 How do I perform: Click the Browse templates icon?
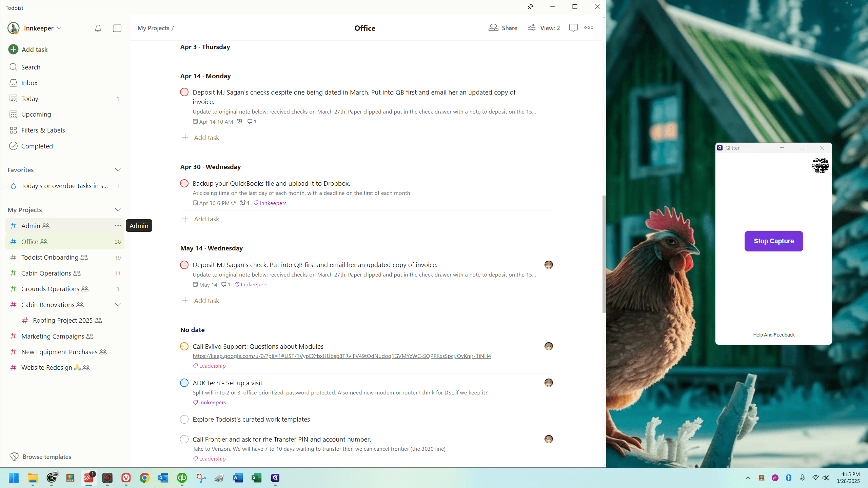[x=14, y=456]
